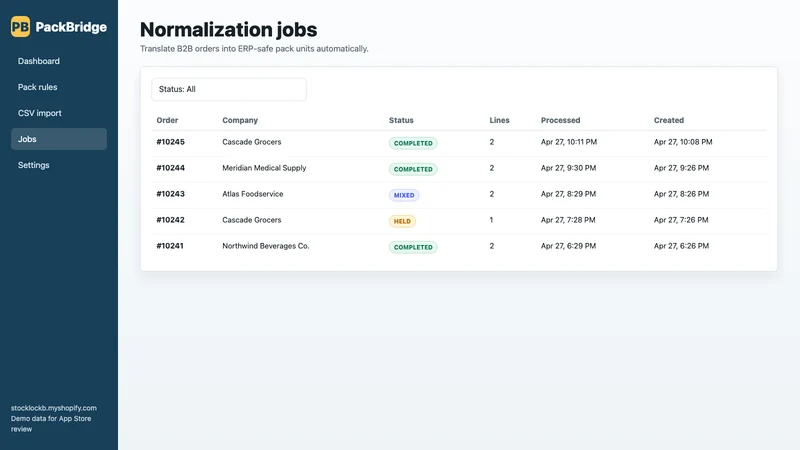The width and height of the screenshot is (800, 450).
Task: Open order #10245
Action: click(170, 142)
